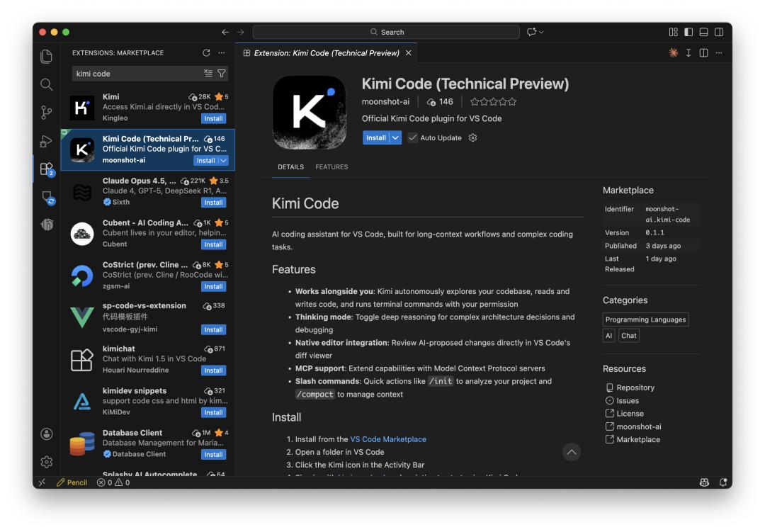Screen dimensions: 765x532
Task: Open Run and Debug view
Action: 47,141
